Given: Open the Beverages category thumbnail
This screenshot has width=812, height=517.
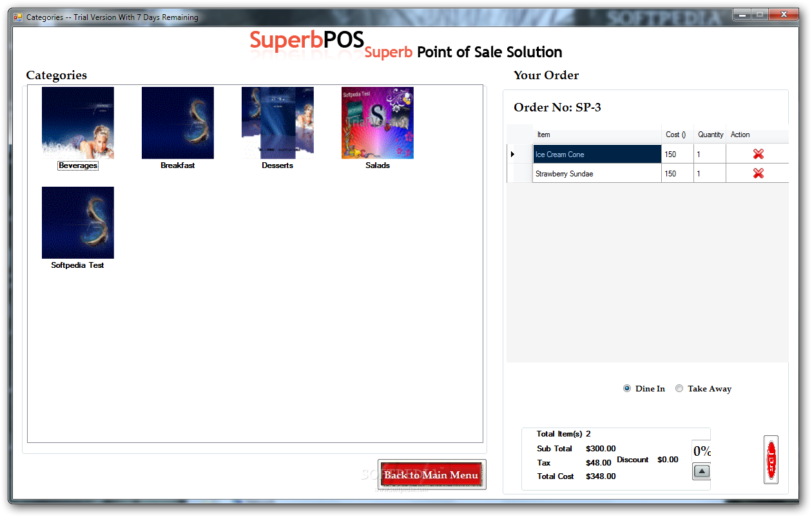Looking at the screenshot, I should [78, 123].
